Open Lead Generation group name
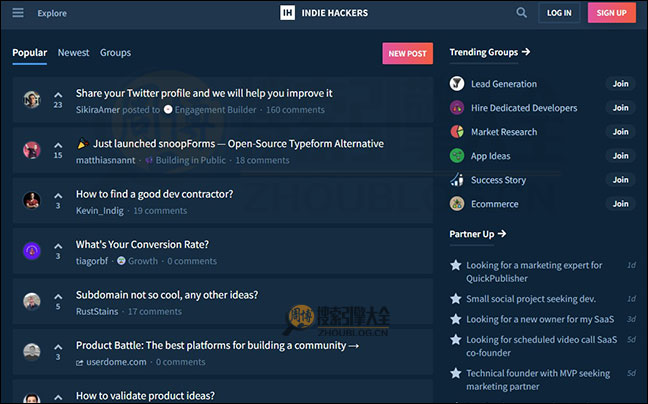 [504, 84]
